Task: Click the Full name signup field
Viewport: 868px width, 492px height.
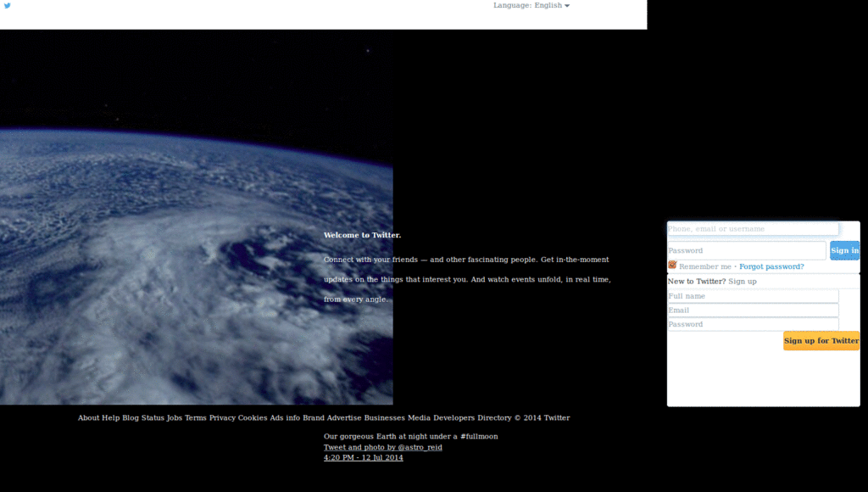Action: (x=753, y=295)
